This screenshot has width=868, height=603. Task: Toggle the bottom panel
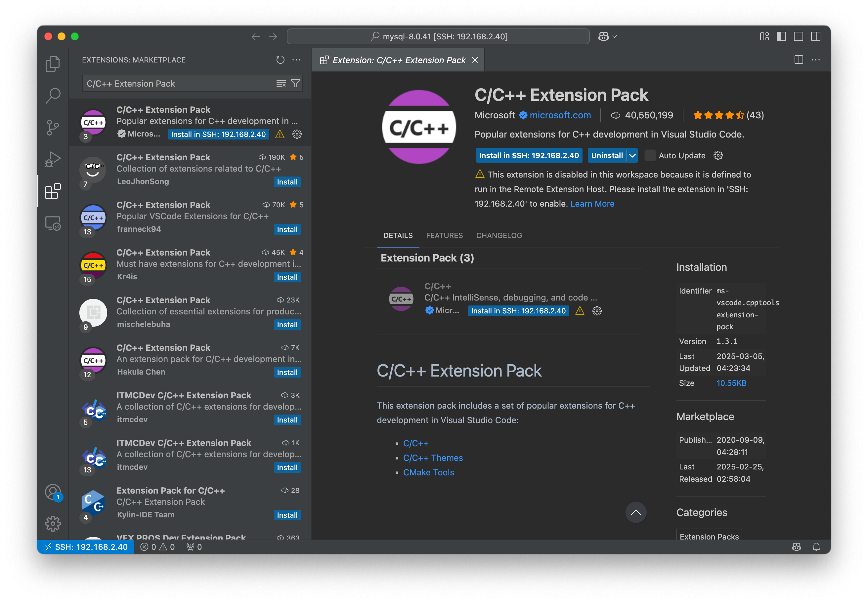point(799,37)
